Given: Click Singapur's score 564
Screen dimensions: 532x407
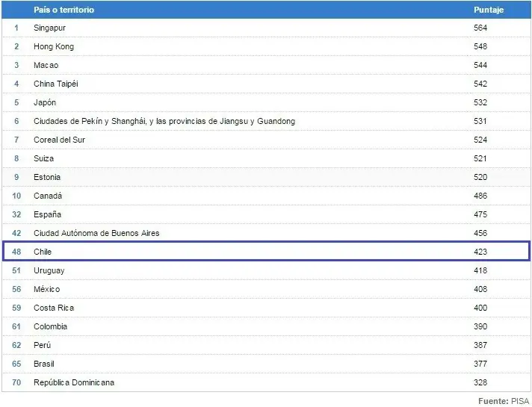Looking at the screenshot, I should (480, 28).
